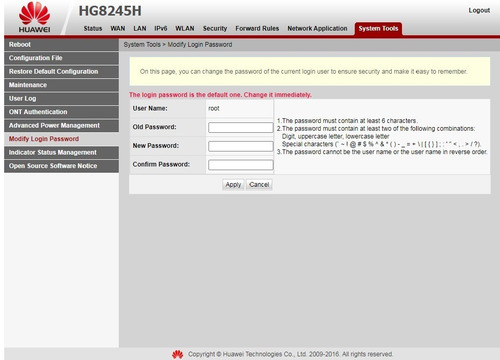Go to the Maintenance sidebar item
The image size is (500, 360).
click(x=61, y=85)
